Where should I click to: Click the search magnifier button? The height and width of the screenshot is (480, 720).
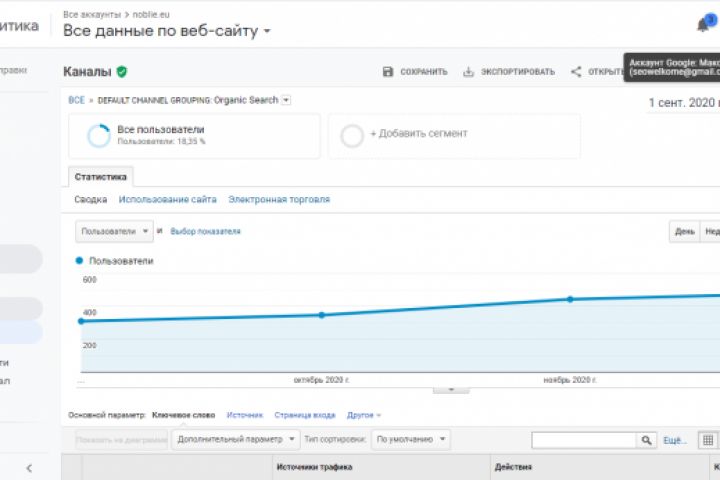(x=646, y=440)
